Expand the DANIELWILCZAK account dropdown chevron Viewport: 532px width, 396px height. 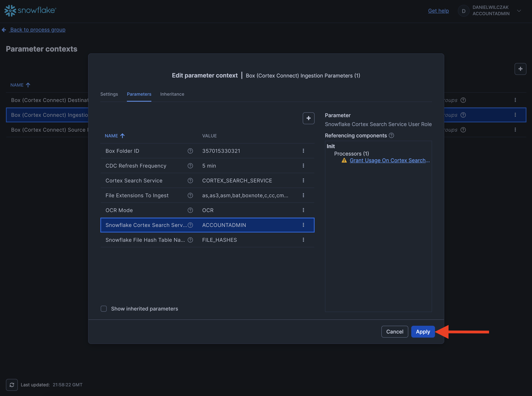(x=519, y=11)
